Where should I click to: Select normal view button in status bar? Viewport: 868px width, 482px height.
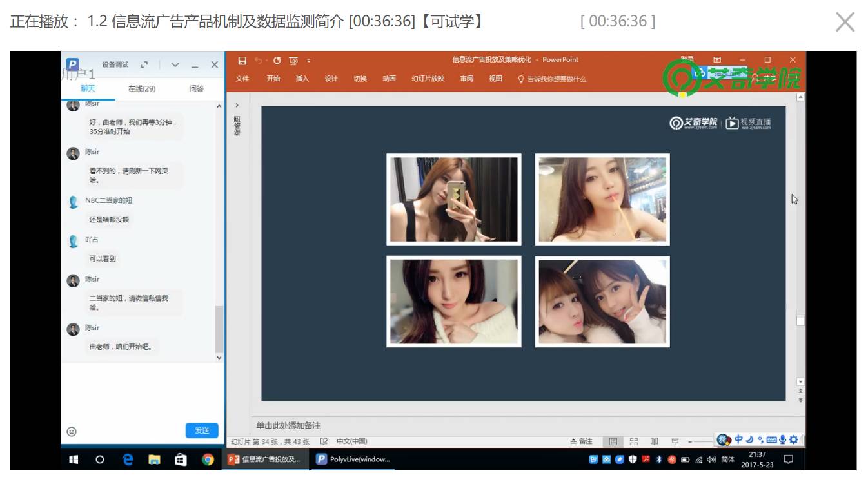point(613,441)
